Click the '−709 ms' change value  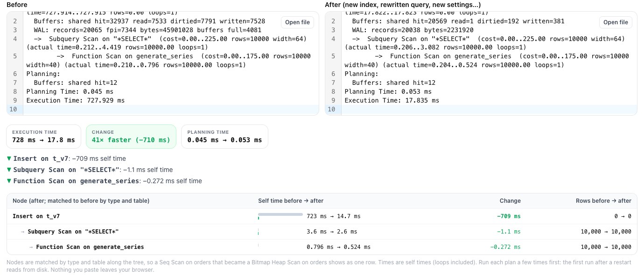(509, 216)
